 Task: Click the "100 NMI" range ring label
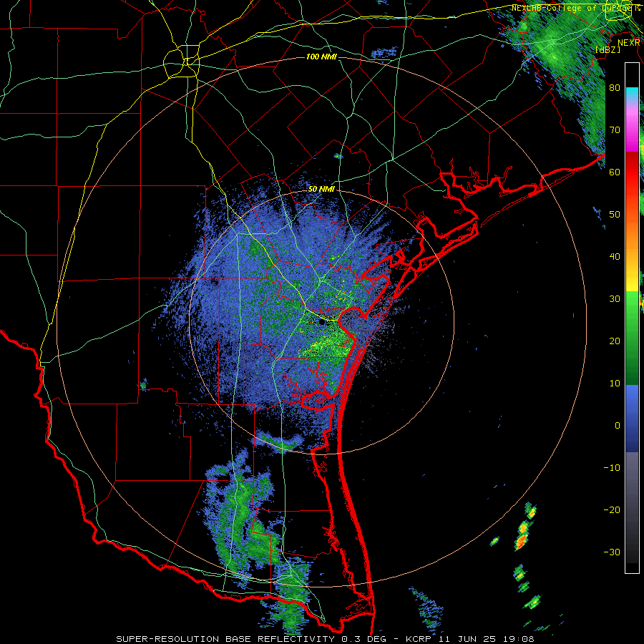[x=321, y=57]
